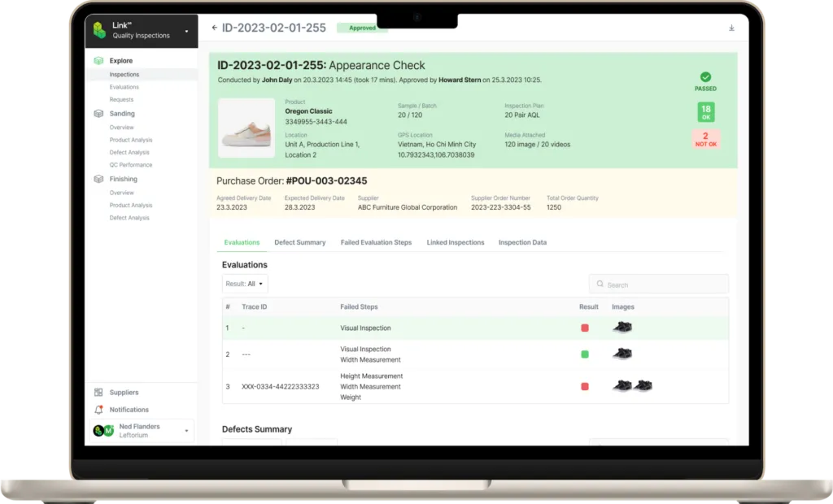Viewport: 833px width, 504px height.
Task: Click the Suppliers icon in sidebar
Action: [x=98, y=393]
